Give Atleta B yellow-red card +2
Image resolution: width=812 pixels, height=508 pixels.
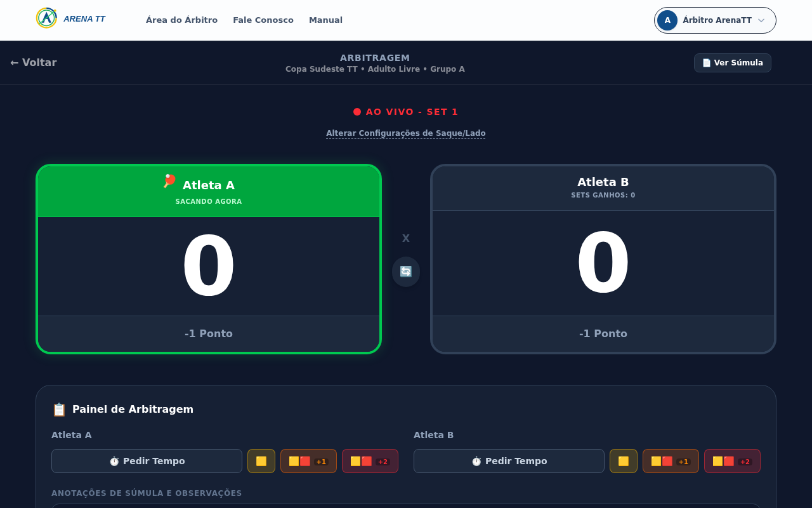point(732,461)
